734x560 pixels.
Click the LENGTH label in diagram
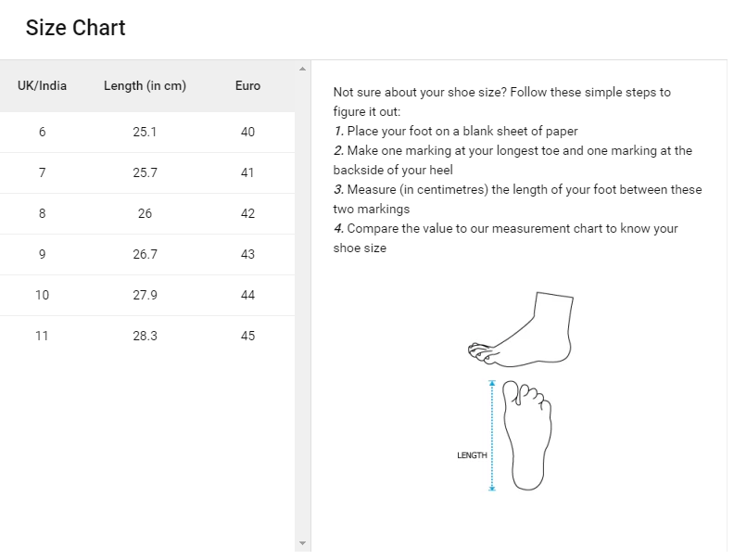472,455
